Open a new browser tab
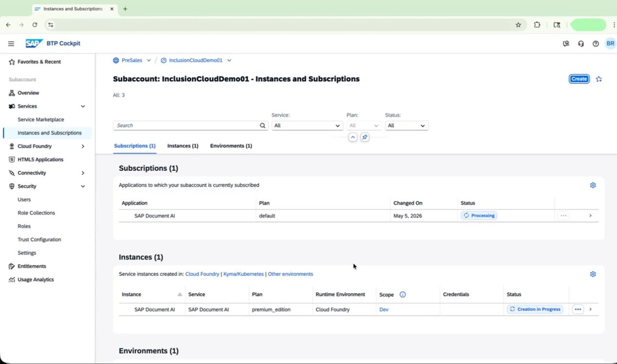 coord(125,9)
